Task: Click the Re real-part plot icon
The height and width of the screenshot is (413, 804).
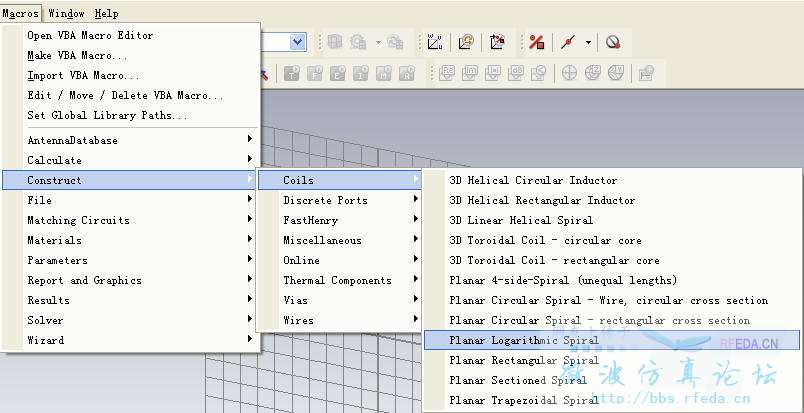Action: click(x=447, y=73)
